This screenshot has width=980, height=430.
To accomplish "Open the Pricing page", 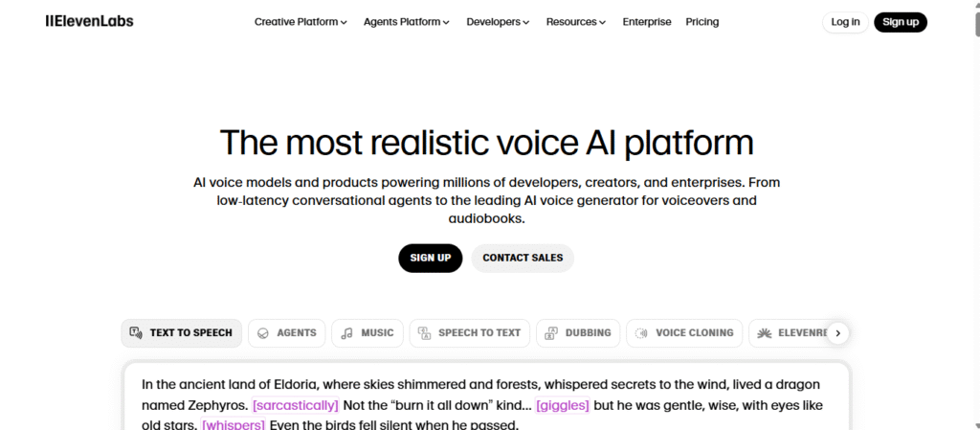I will [702, 22].
